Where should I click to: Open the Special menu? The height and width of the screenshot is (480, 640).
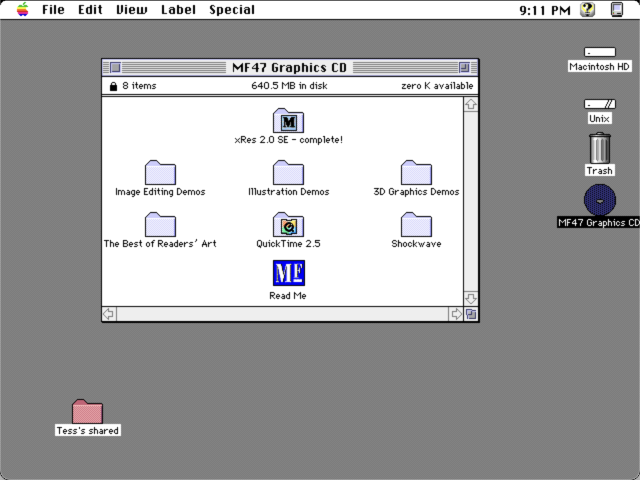click(x=232, y=9)
